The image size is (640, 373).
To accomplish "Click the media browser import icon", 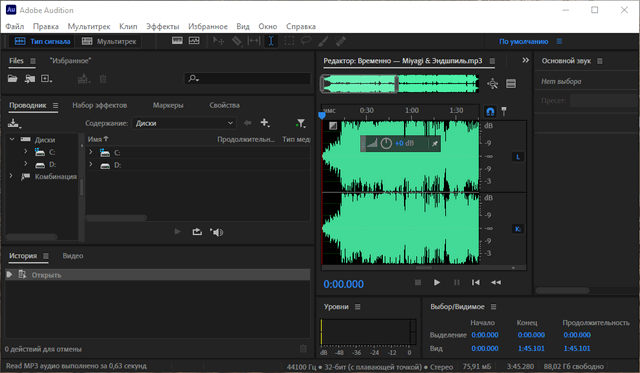I will pyautogui.click(x=14, y=123).
